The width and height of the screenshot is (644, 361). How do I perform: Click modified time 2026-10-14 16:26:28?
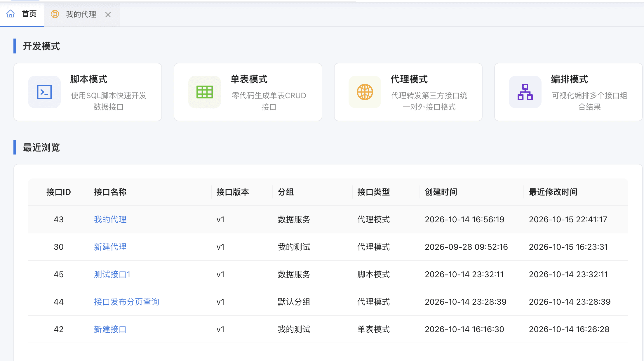[569, 329]
